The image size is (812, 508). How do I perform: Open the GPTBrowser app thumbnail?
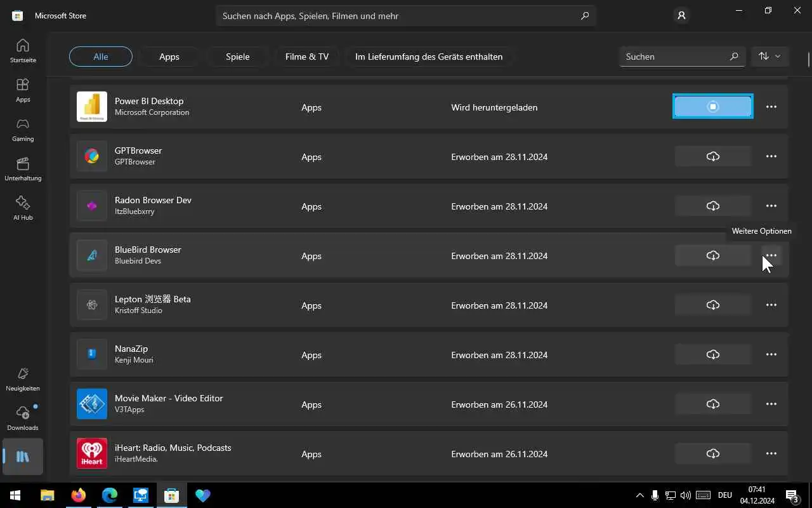[92, 156]
